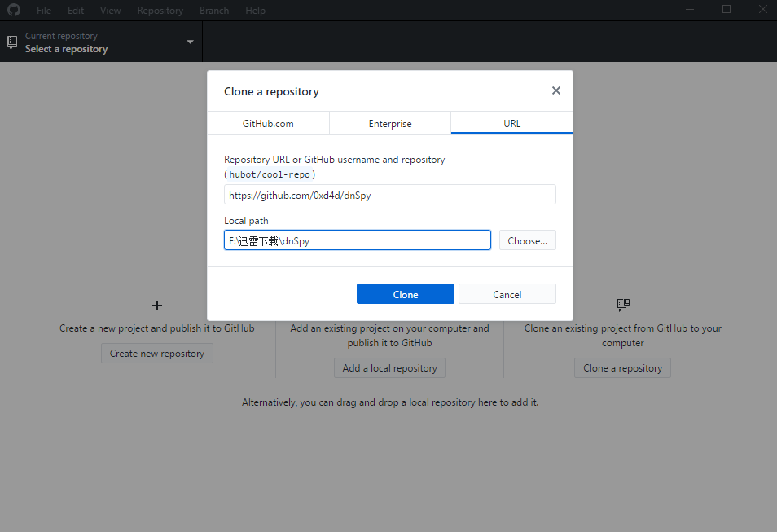The image size is (777, 532).
Task: Switch to the Enterprise tab
Action: tap(390, 124)
